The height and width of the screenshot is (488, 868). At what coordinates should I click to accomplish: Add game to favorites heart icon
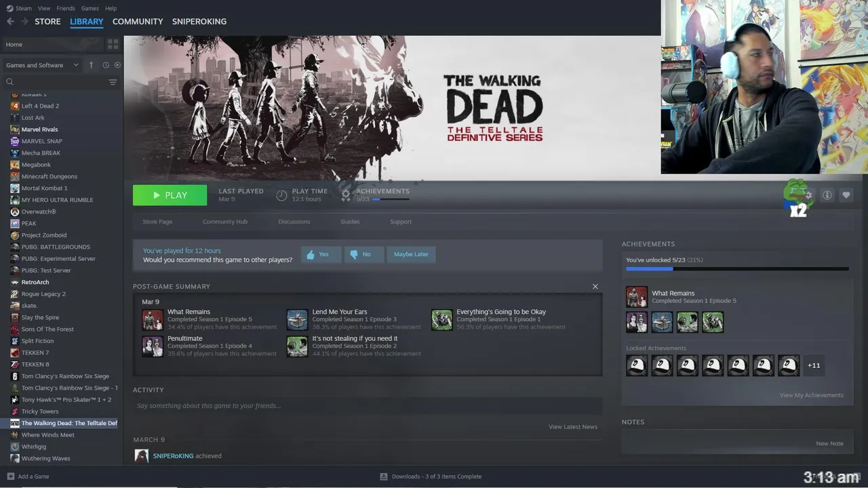point(846,195)
